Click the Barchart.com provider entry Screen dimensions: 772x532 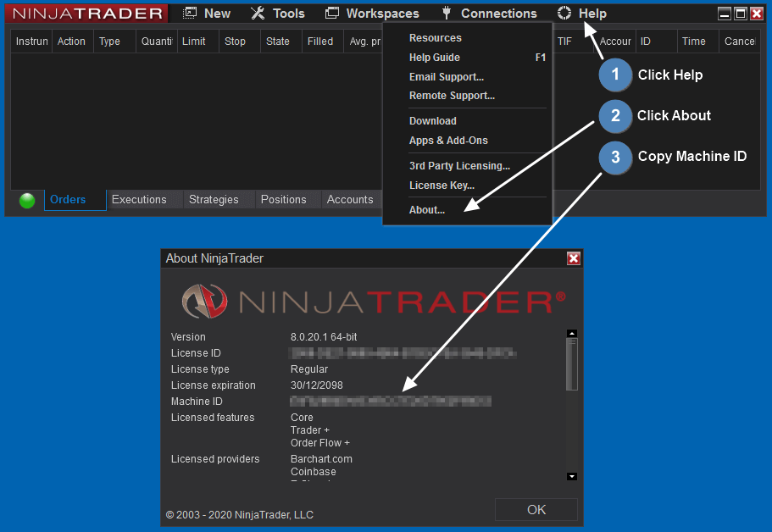pyautogui.click(x=321, y=459)
